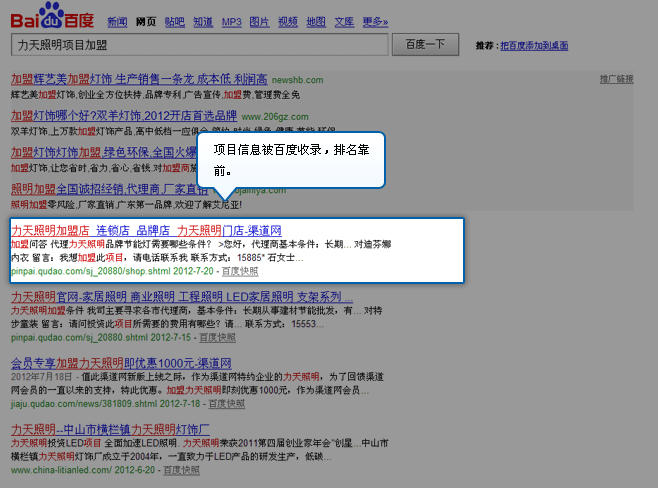Click the Baidu logo

point(52,16)
